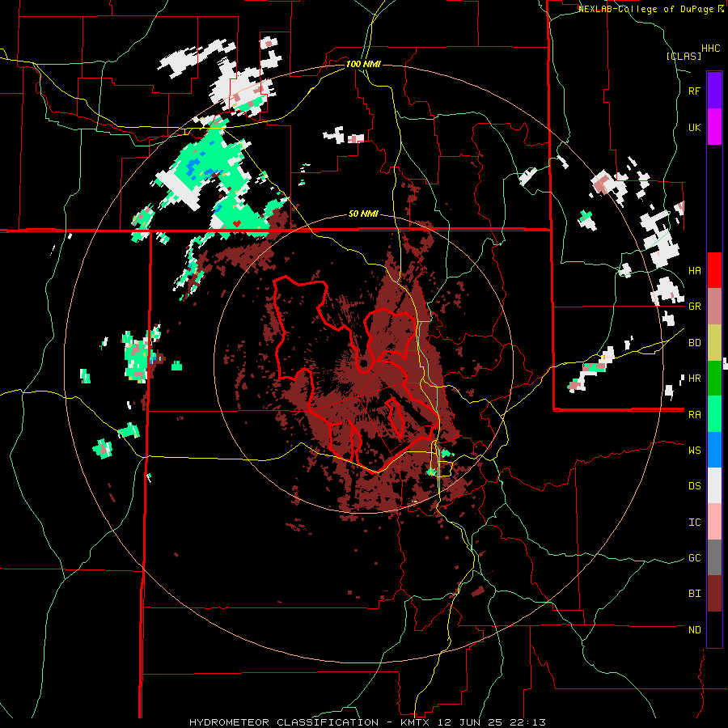The image size is (728, 728).
Task: Click the 50 NMI range ring label
Action: point(363,214)
